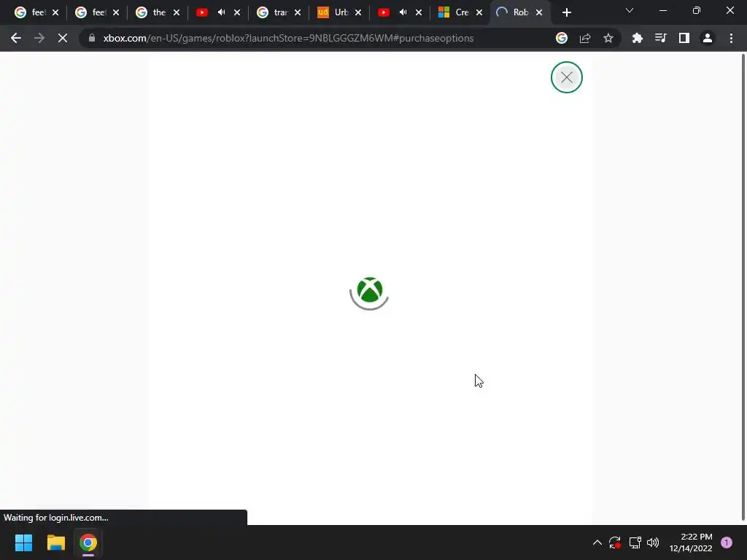Share this page icon
Screen dimensions: 747x560
(585, 38)
